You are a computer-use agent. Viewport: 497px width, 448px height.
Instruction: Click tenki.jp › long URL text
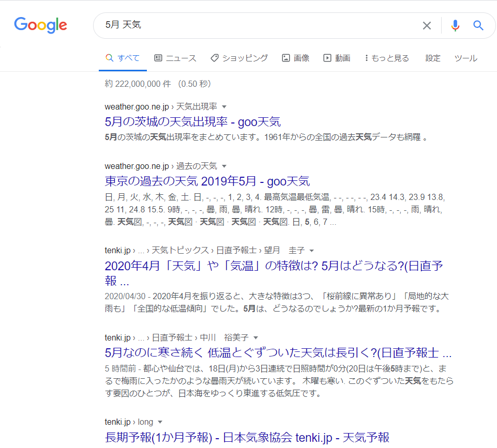[129, 422]
